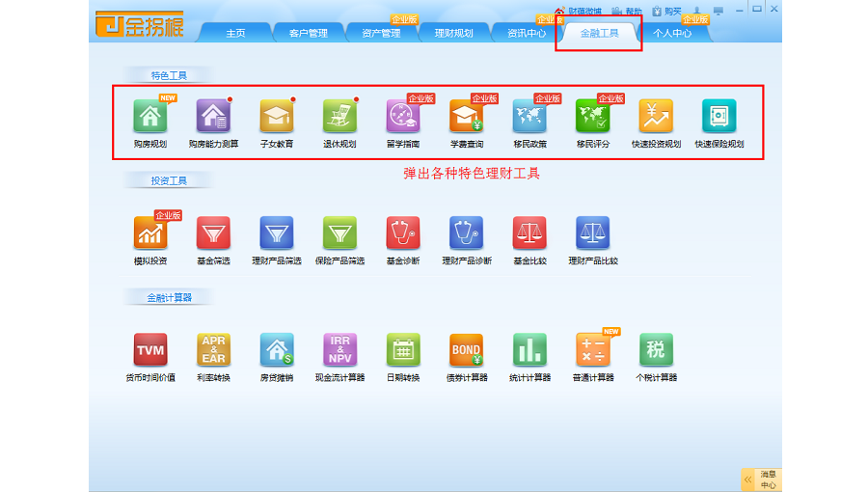Click the APR & EAR 利率转换 icon
The height and width of the screenshot is (492, 868).
click(213, 349)
